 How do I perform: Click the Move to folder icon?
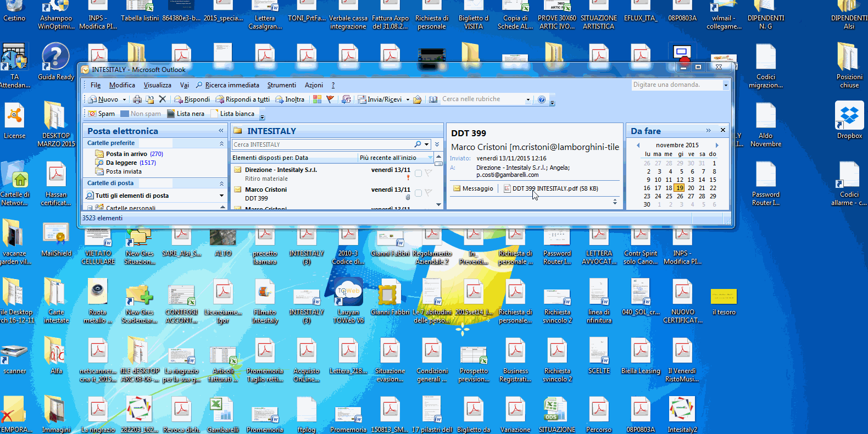coord(150,99)
